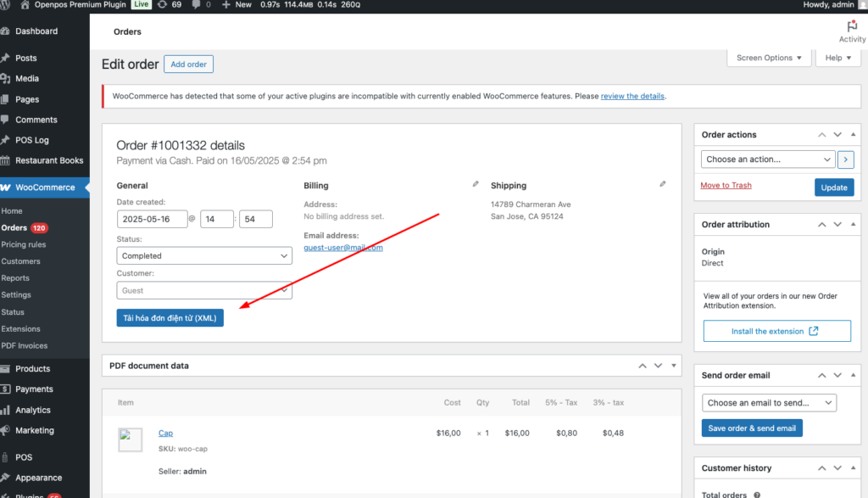Move Customer history panel up
The image size is (868, 498).
click(x=822, y=468)
